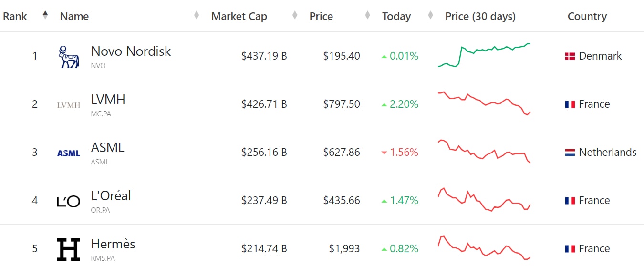
Task: Sort companies by Market Cap arrows
Action: (295, 15)
